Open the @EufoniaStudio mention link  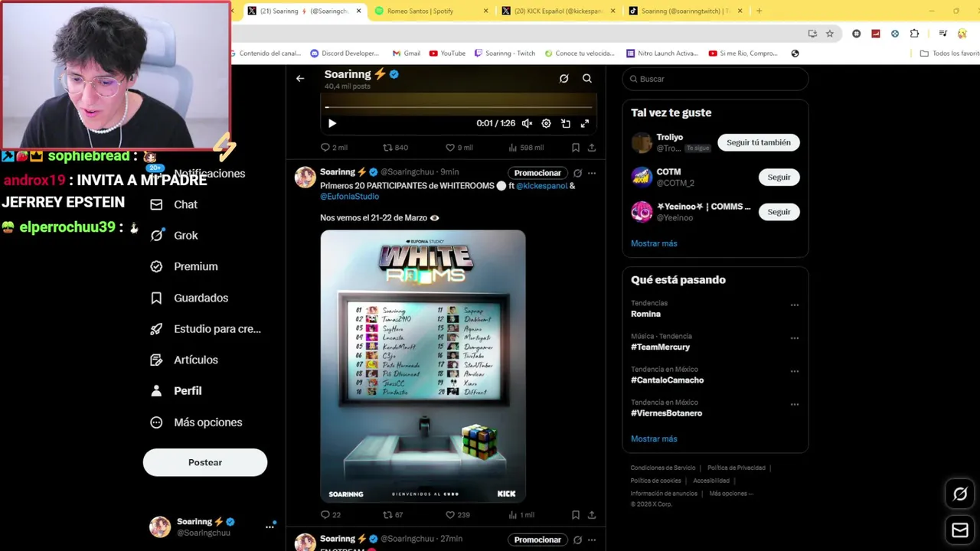click(349, 196)
